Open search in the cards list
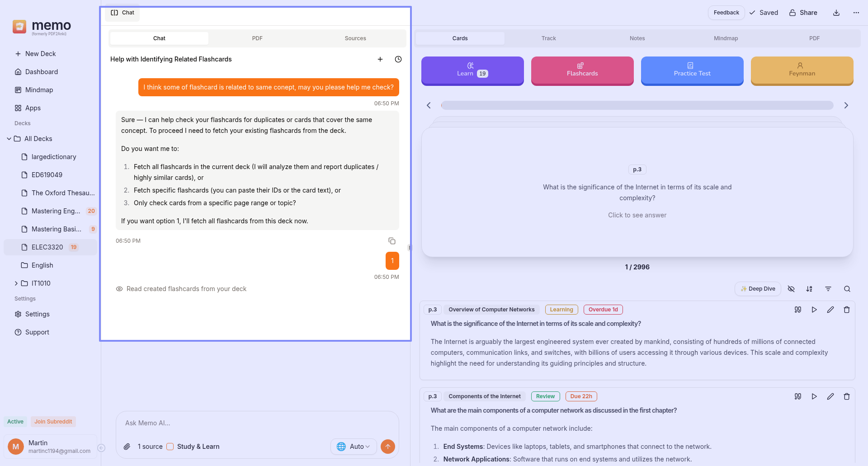The image size is (868, 466). click(x=847, y=289)
